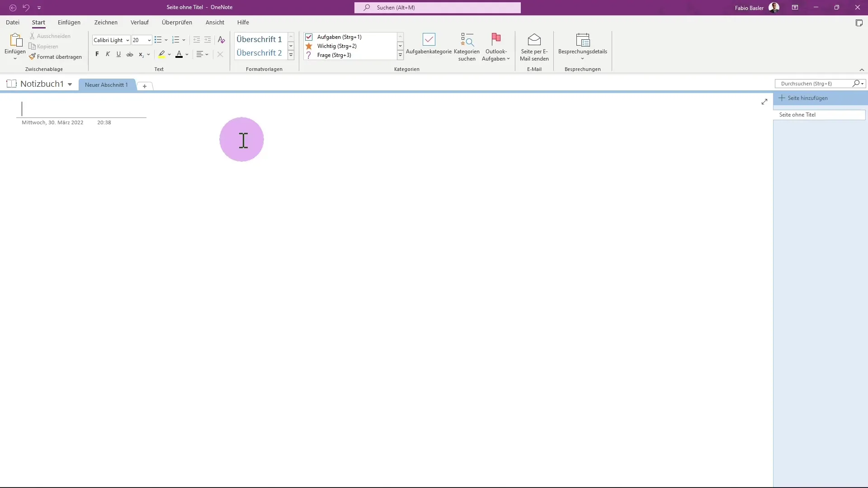
Task: Click the delete X icon in Text group
Action: pyautogui.click(x=220, y=54)
